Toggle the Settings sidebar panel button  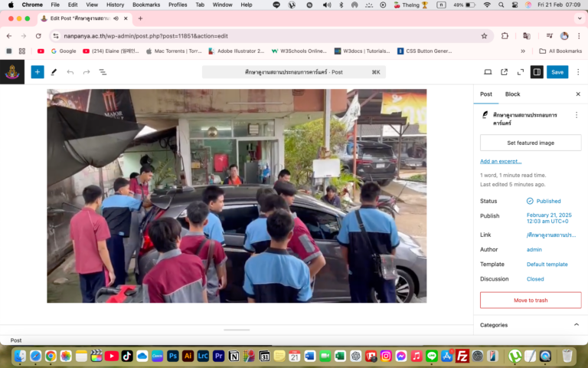coord(537,72)
